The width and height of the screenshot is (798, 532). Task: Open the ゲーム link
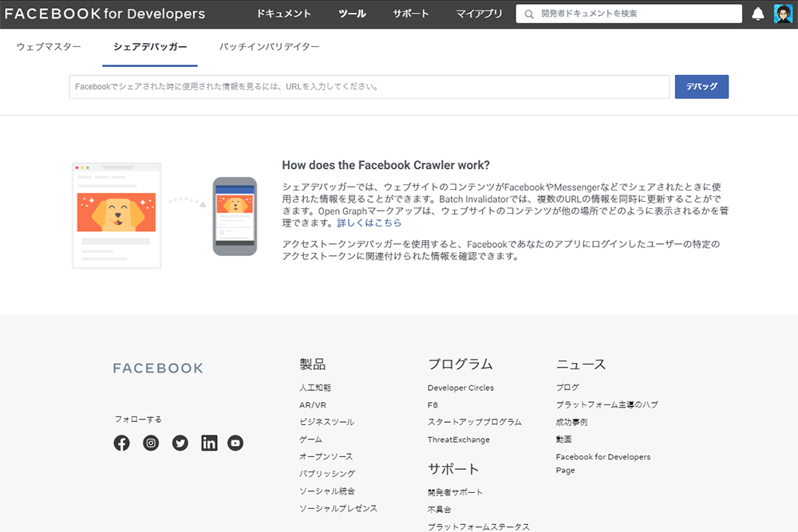(x=310, y=439)
